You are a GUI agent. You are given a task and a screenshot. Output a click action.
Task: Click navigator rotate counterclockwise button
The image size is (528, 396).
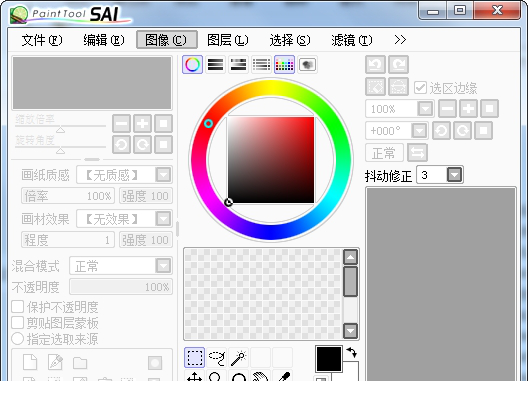coord(121,145)
